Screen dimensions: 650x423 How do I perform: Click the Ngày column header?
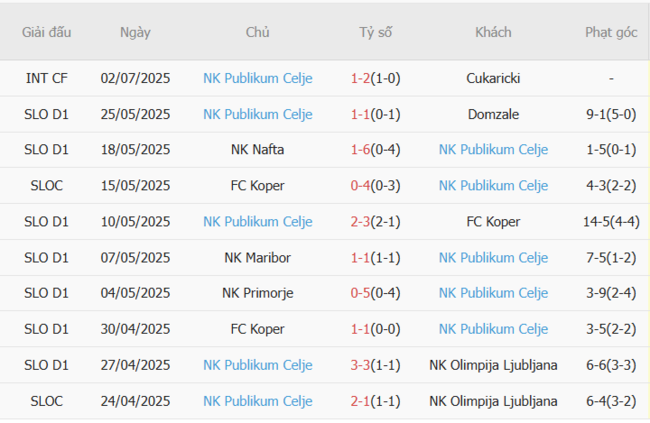135,32
